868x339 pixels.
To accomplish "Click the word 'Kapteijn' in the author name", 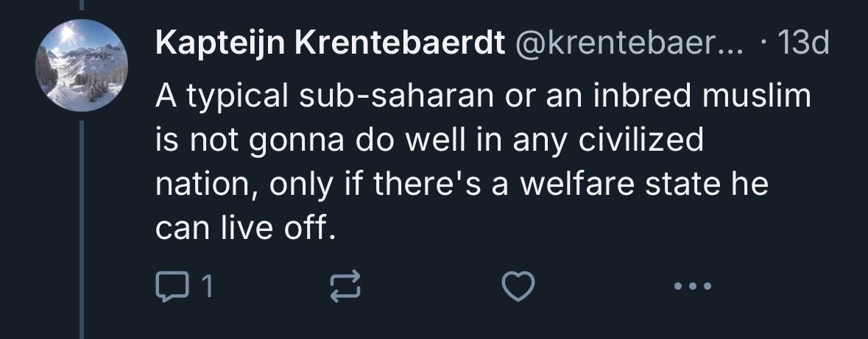I will coord(220,46).
